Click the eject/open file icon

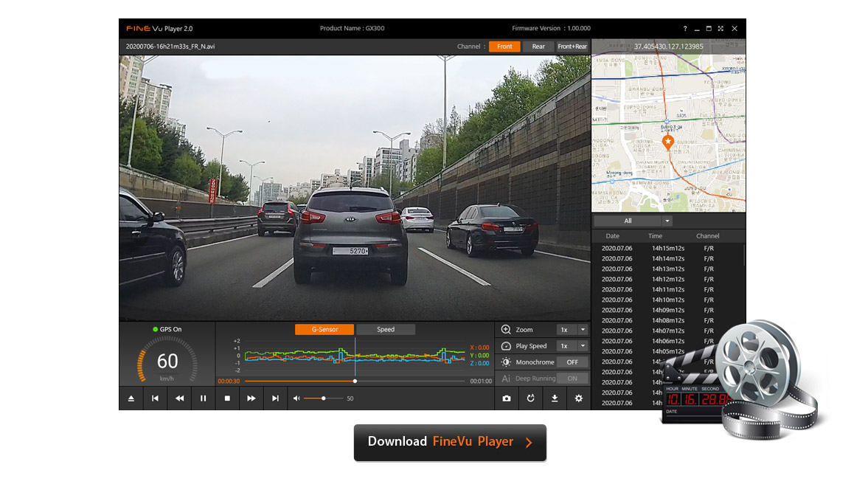(131, 398)
